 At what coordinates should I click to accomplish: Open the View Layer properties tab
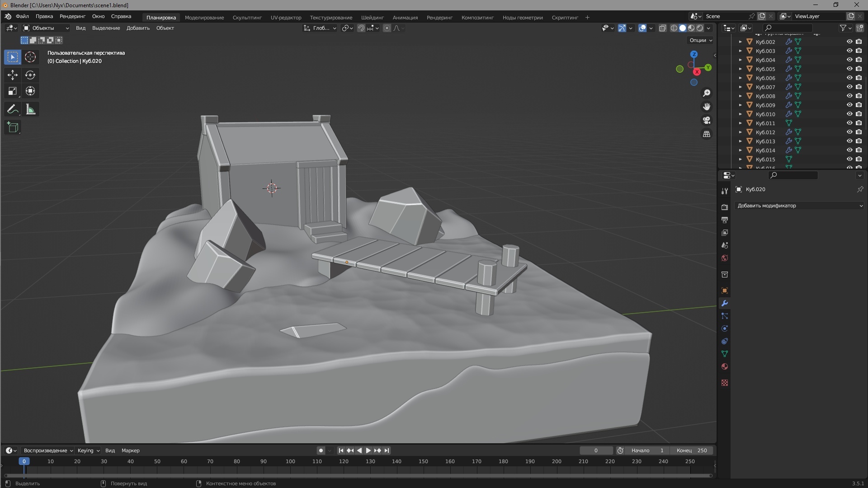[725, 232]
